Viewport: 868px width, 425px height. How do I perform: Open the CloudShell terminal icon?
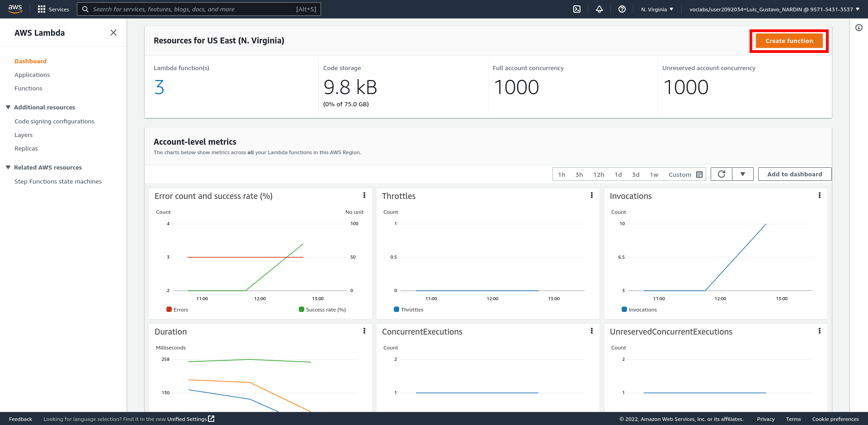(577, 9)
